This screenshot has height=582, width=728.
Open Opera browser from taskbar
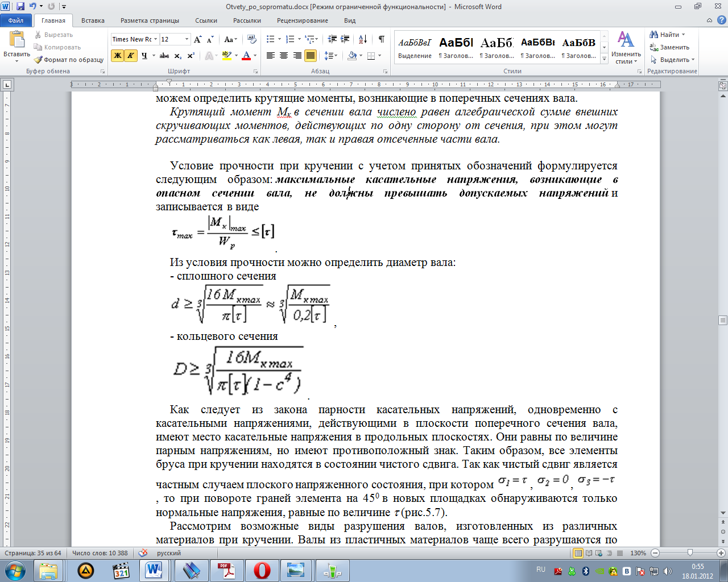pos(262,571)
